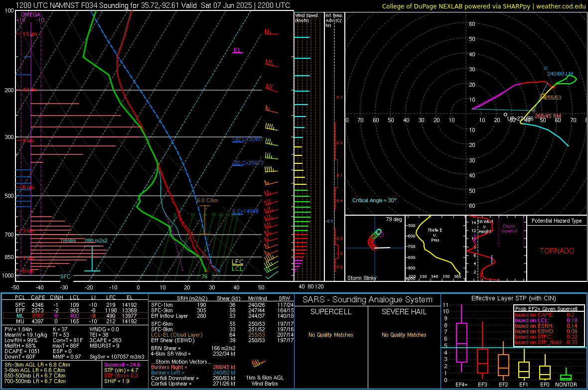This screenshot has width=588, height=390.
Task: Click the MU parcel CAPE value 4397
Action: 37,321
